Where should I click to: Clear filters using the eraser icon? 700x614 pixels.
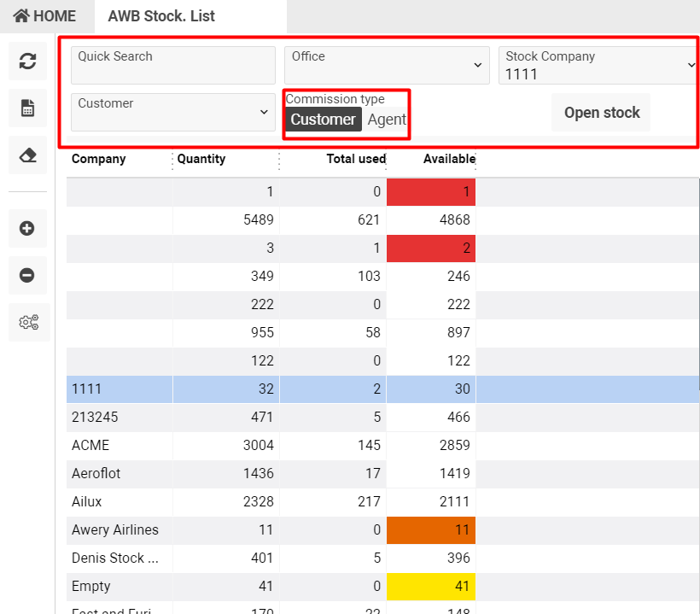point(28,156)
